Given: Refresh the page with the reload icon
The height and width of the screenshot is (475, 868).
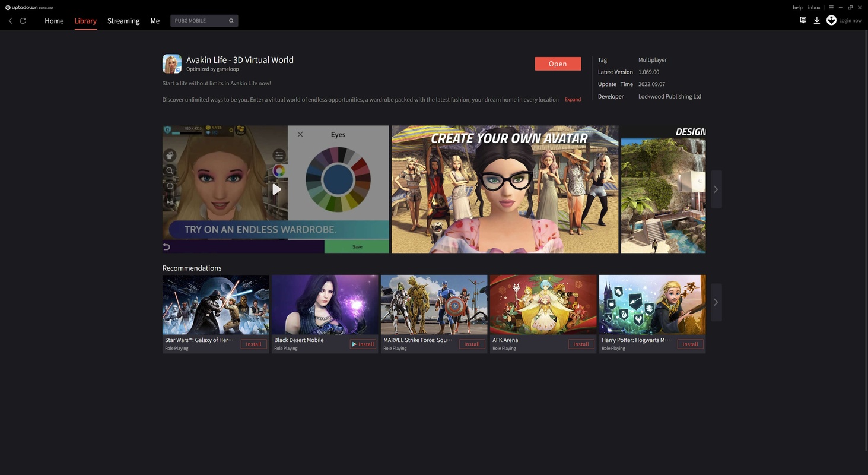Looking at the screenshot, I should click(23, 21).
